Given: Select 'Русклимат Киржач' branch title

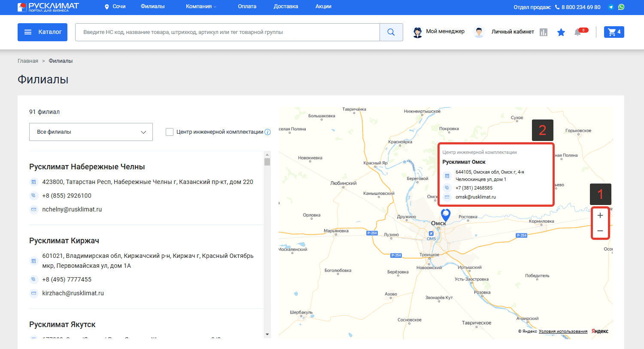Looking at the screenshot, I should point(64,240).
